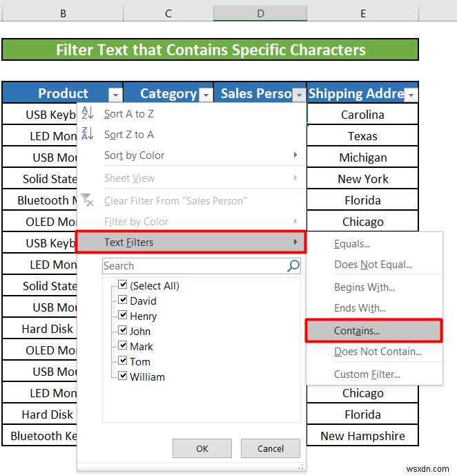This screenshot has width=457, height=476.
Task: Select column D header
Action: point(260,13)
